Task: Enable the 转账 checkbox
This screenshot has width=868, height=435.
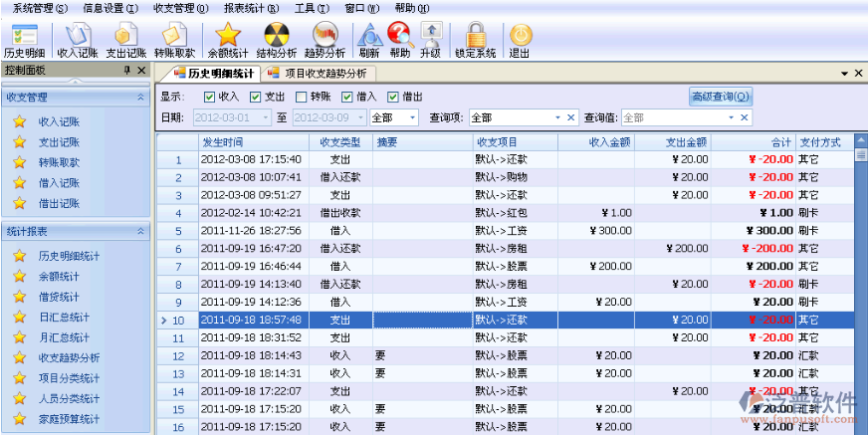Action: pos(302,97)
